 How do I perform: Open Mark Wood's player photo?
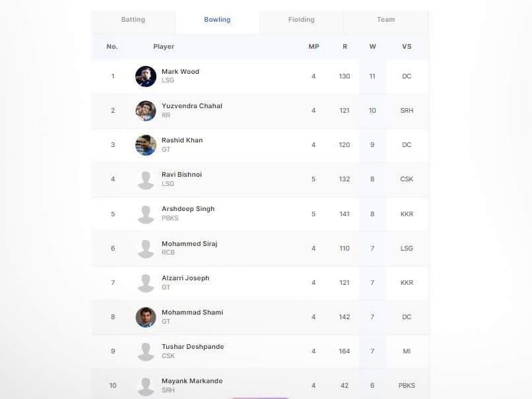click(x=146, y=77)
